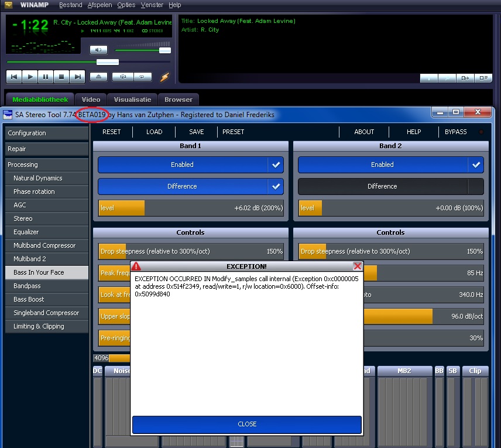501x448 pixels.
Task: Adjust Band 1 Drop steepness slider
Action: click(191, 251)
